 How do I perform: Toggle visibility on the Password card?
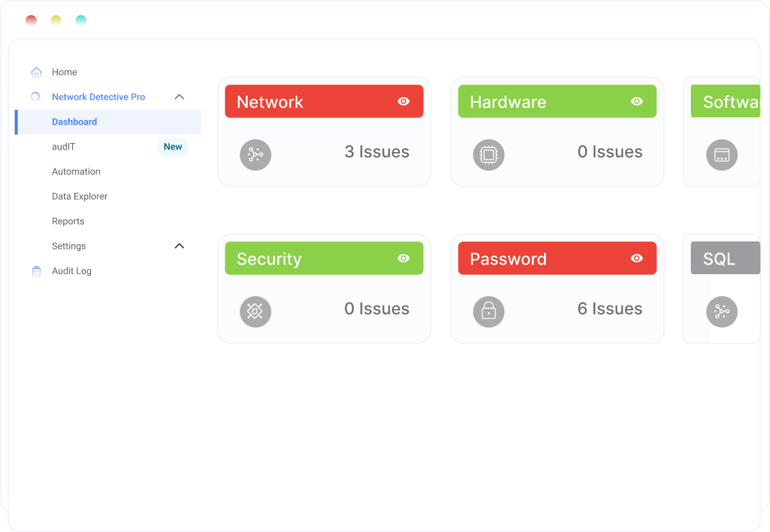click(636, 258)
